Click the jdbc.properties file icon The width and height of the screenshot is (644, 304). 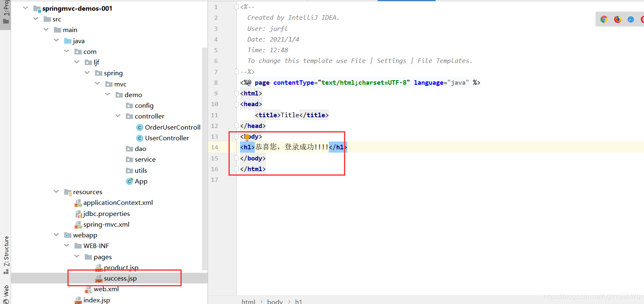tap(78, 213)
